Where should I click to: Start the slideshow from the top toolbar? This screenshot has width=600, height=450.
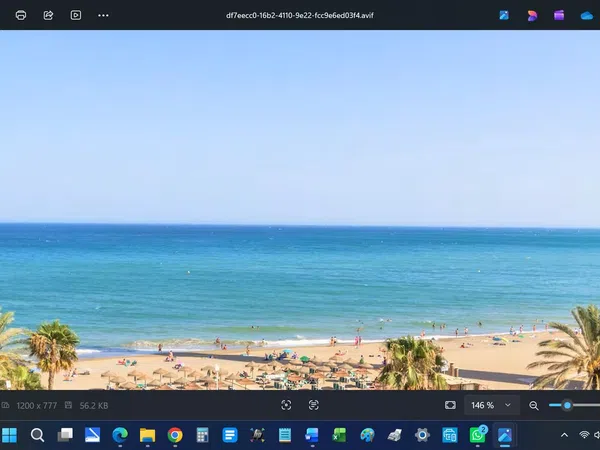coord(76,15)
